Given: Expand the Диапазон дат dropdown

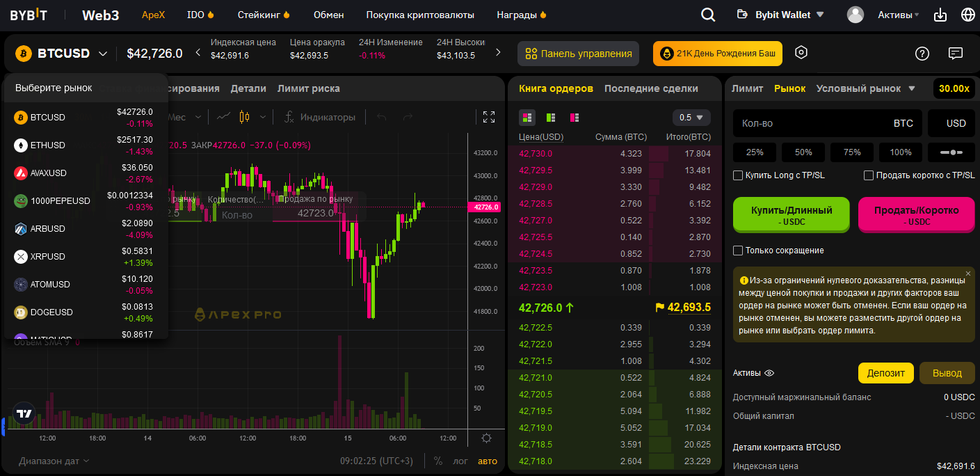Looking at the screenshot, I should (x=54, y=461).
